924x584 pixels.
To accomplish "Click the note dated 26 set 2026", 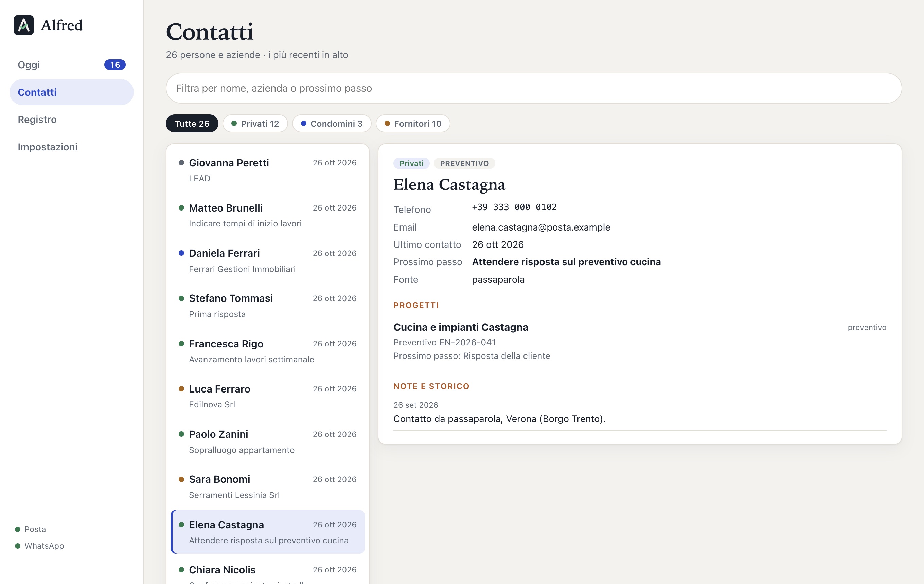I will pyautogui.click(x=640, y=412).
